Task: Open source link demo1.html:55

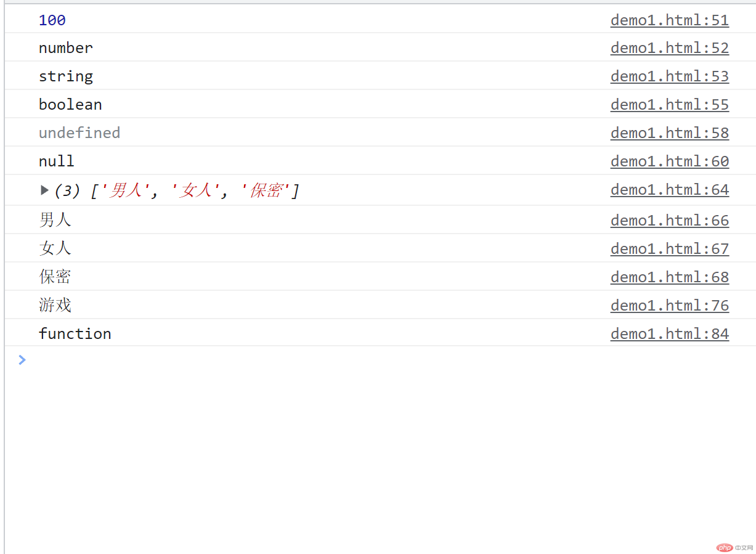Action: pyautogui.click(x=670, y=105)
